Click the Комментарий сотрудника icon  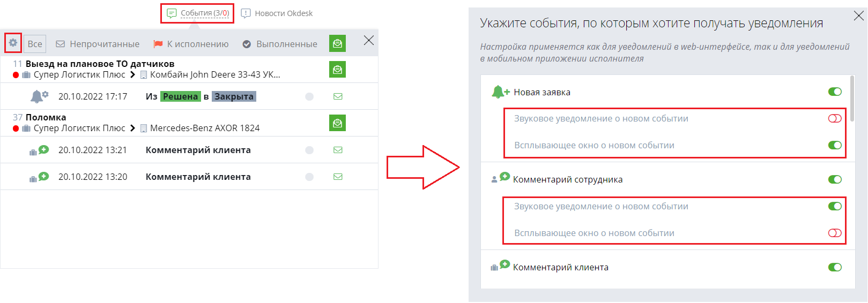click(x=500, y=178)
